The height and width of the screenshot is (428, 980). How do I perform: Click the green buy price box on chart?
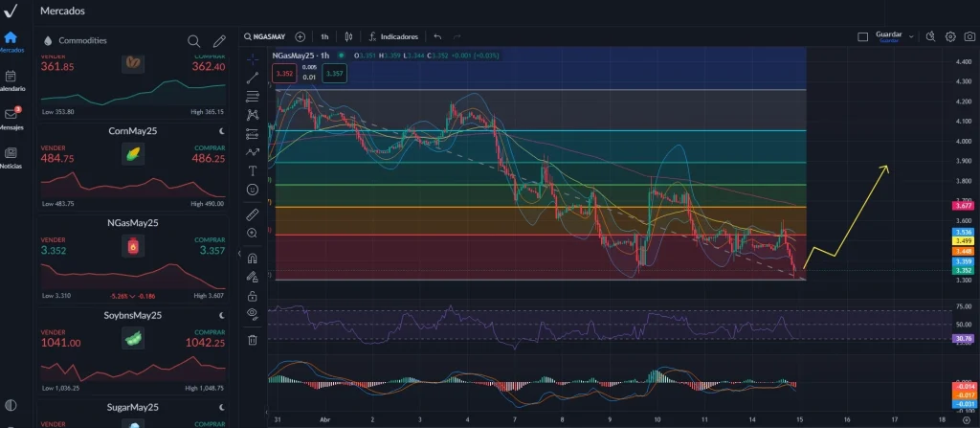point(334,74)
